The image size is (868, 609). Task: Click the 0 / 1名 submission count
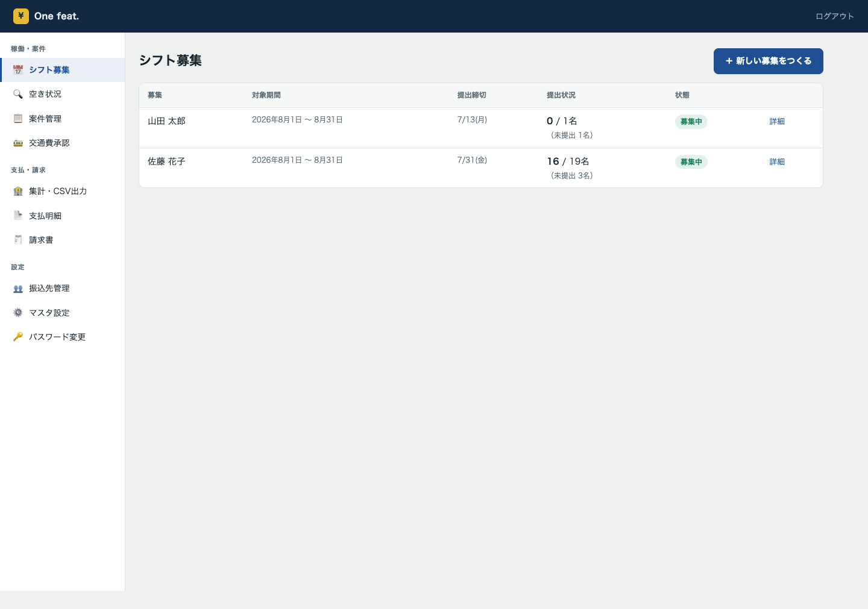[x=562, y=121]
